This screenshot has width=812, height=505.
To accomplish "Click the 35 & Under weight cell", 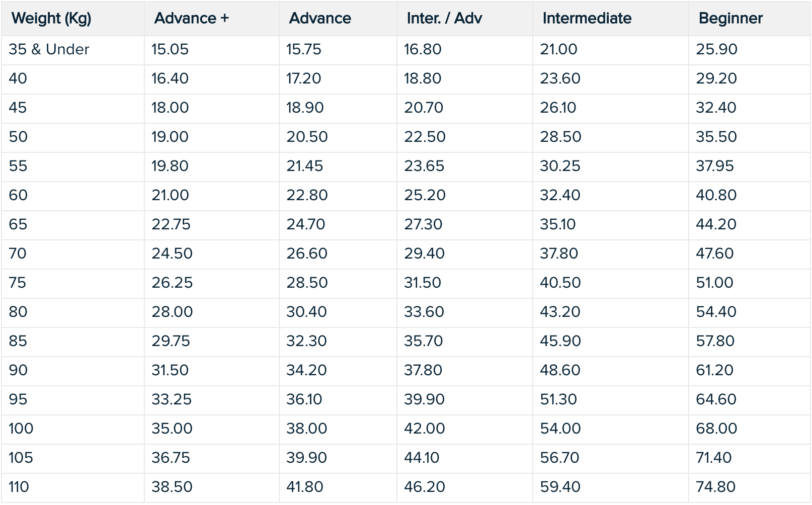I will tap(49, 49).
